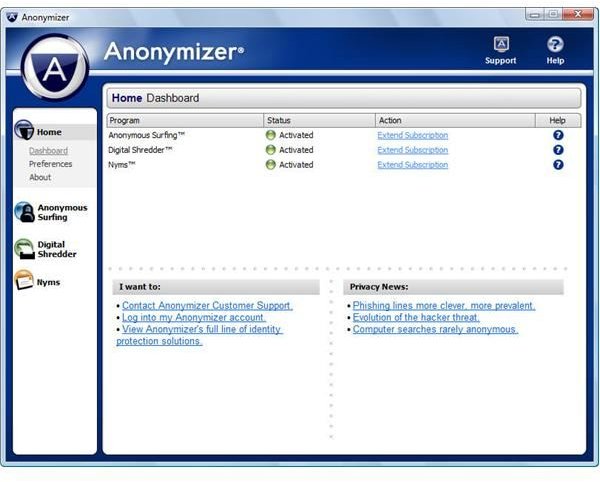The width and height of the screenshot is (600, 482).
Task: Read 'Computer searches rarely anonymous' link
Action: point(435,329)
